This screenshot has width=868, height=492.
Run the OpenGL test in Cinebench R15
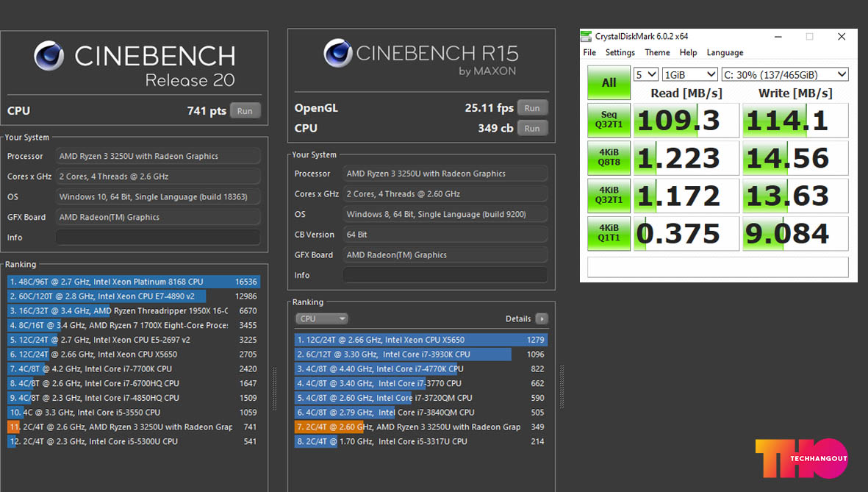click(x=532, y=108)
